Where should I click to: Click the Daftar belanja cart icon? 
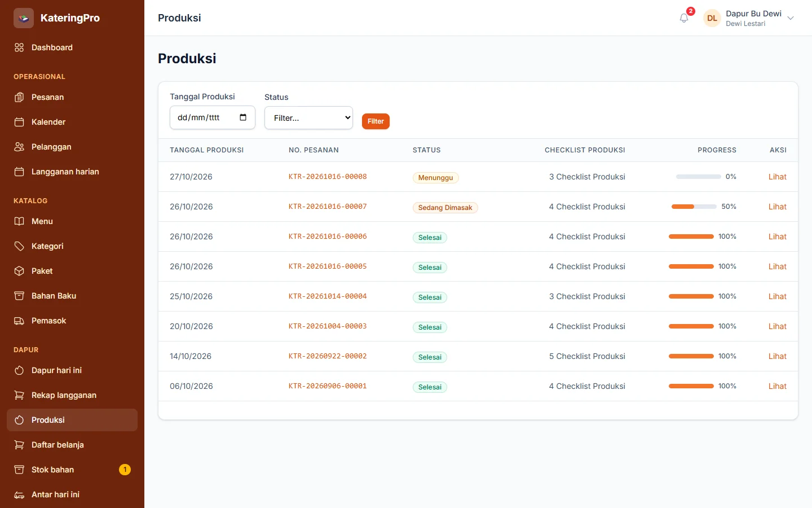pyautogui.click(x=19, y=445)
